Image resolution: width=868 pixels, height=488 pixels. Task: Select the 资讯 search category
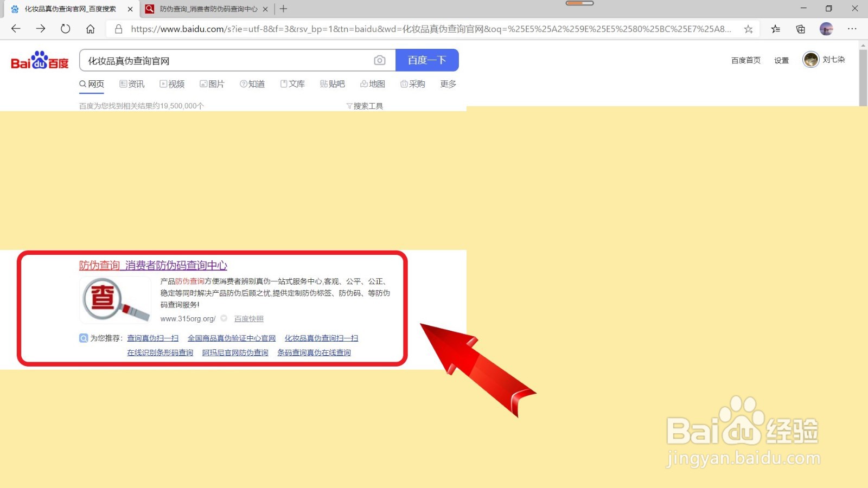[x=132, y=84]
